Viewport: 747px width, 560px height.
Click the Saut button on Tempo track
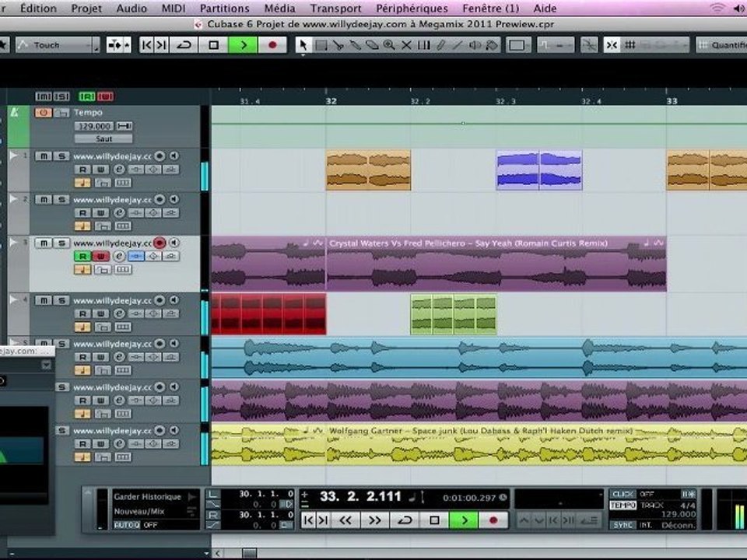click(x=103, y=138)
